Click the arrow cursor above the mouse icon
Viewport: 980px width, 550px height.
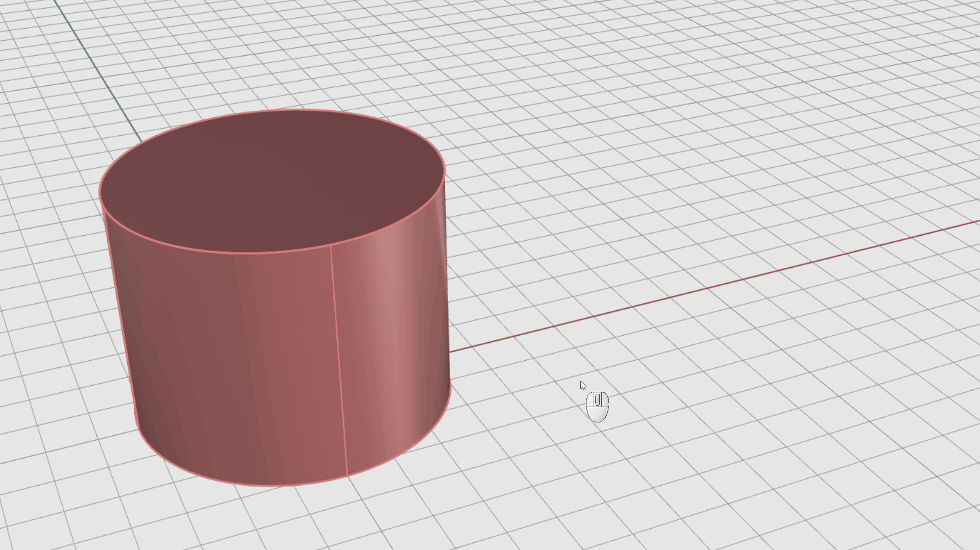pyautogui.click(x=582, y=385)
